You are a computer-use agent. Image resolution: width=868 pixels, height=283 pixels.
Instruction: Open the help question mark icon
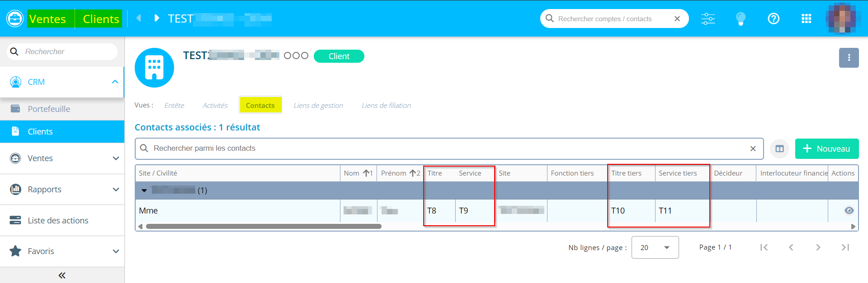774,19
